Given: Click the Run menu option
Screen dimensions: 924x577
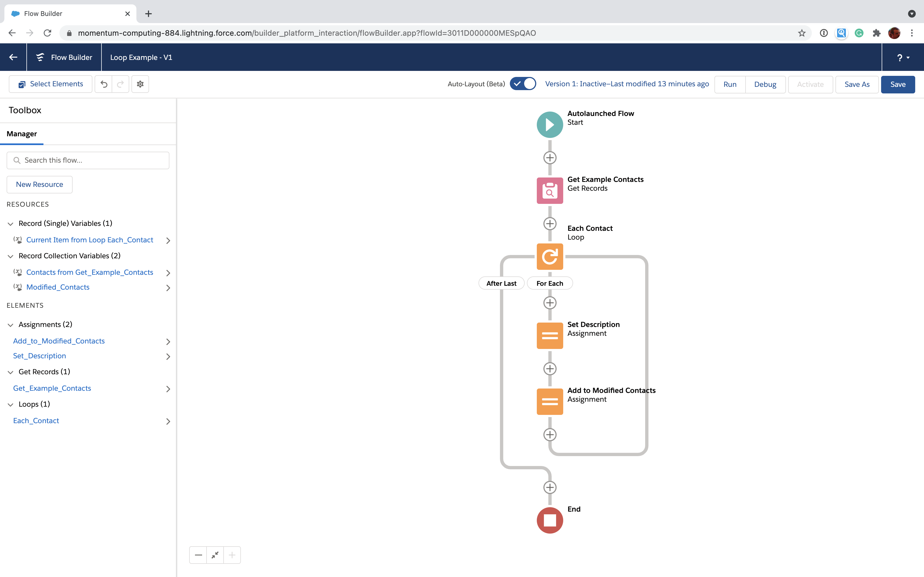Looking at the screenshot, I should pos(730,84).
